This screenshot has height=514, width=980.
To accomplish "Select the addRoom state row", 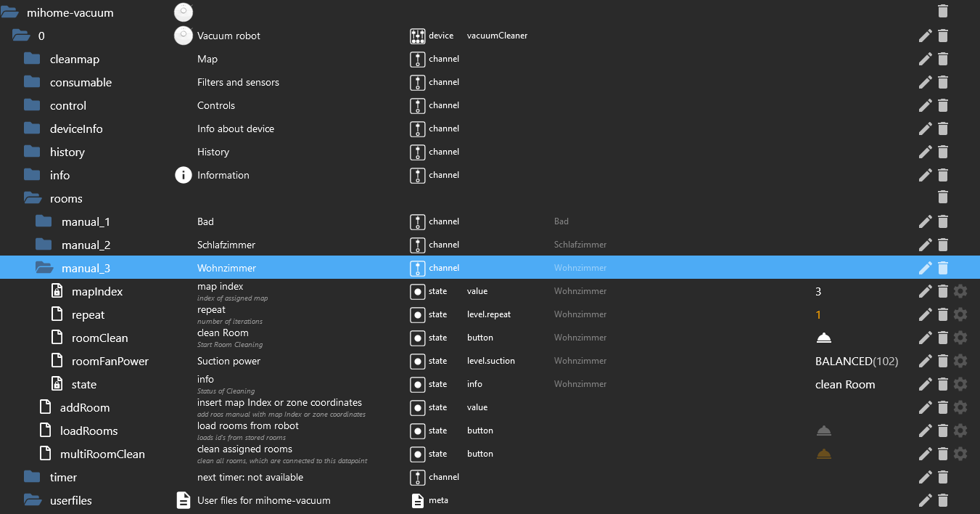I will tap(85, 407).
